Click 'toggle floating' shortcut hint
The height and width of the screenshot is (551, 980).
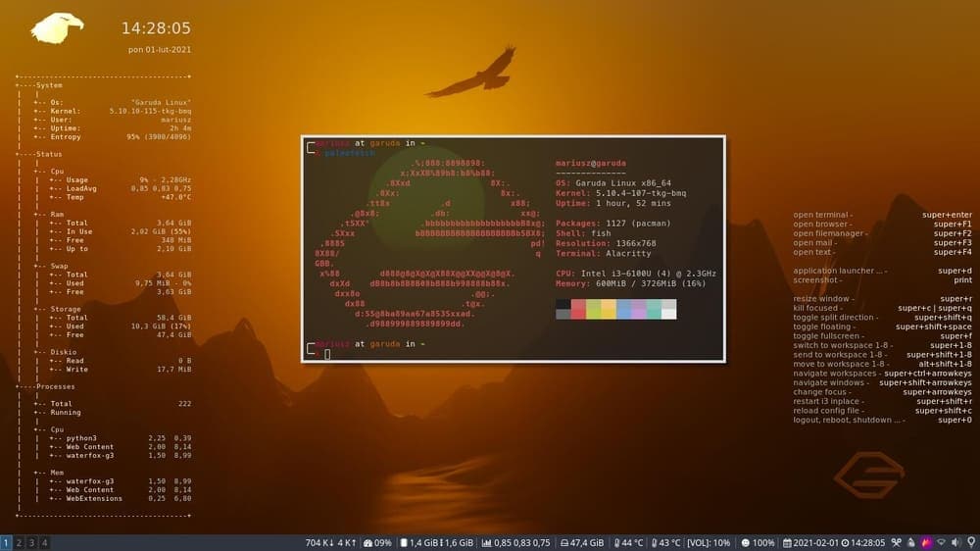(x=883, y=326)
